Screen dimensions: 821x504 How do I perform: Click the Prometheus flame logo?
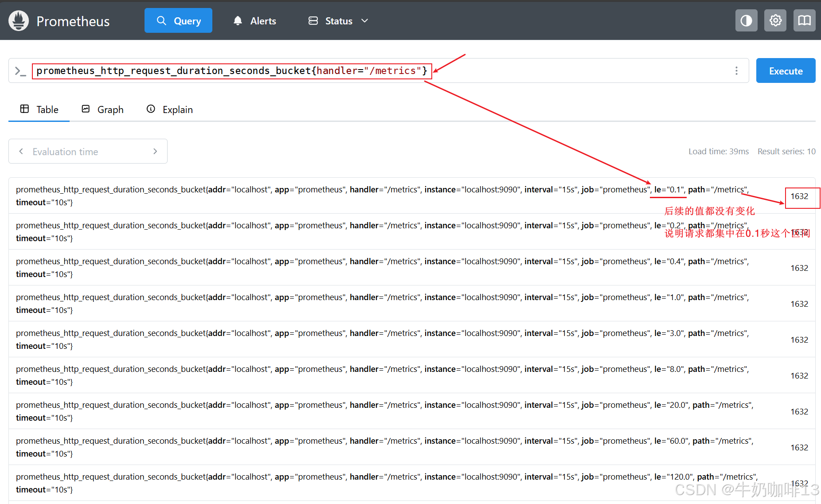19,21
